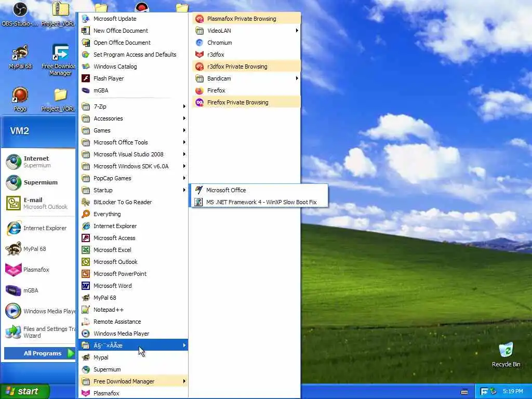Viewport: 532px width, 399px height.
Task: Open OBS-Studio desktop icon
Action: [20, 14]
